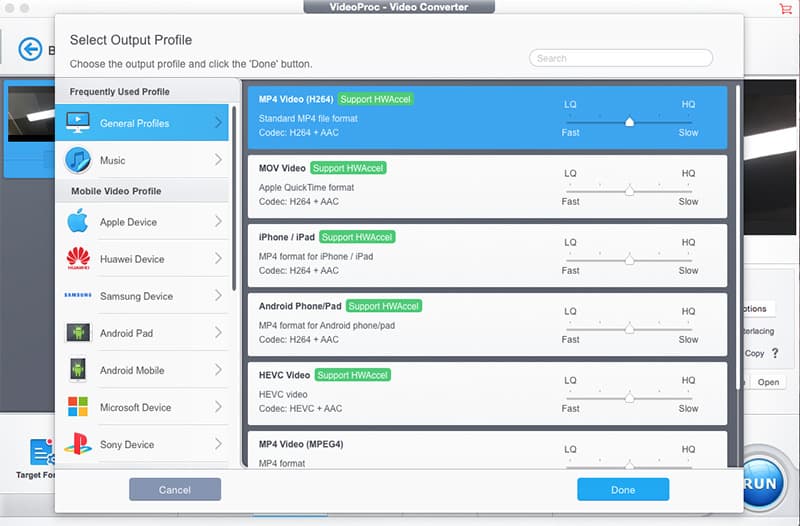Adjust the MP4 Video H264 quality slider
Image resolution: width=800 pixels, height=526 pixels.
click(x=630, y=122)
